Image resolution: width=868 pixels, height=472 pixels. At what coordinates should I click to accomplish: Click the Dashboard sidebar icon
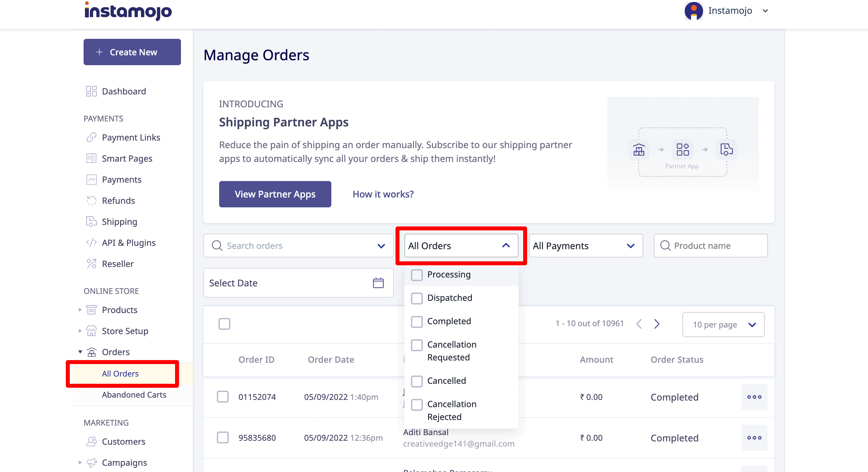coord(91,91)
